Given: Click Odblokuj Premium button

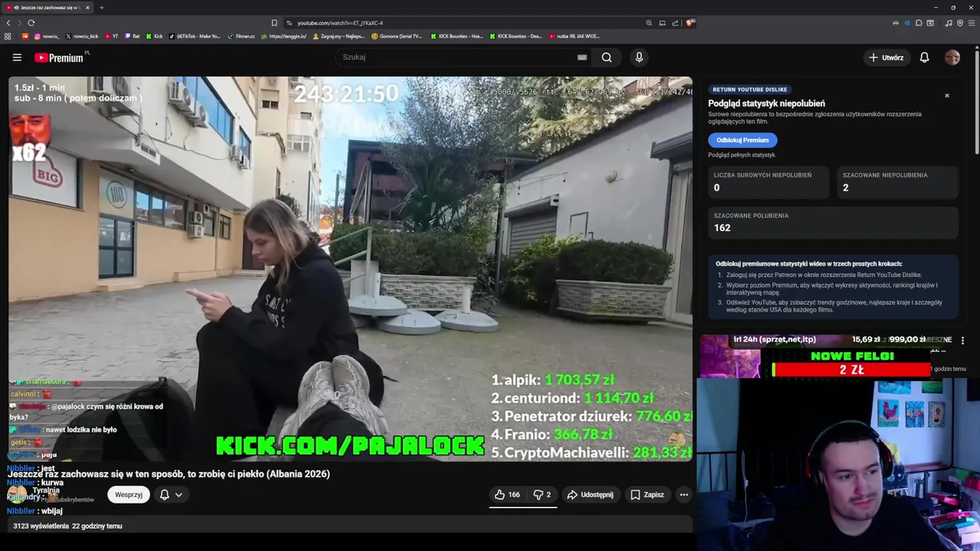Looking at the screenshot, I should click(x=743, y=140).
